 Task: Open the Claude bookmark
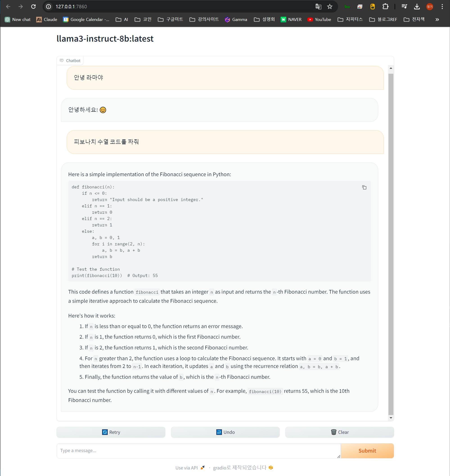click(x=47, y=19)
